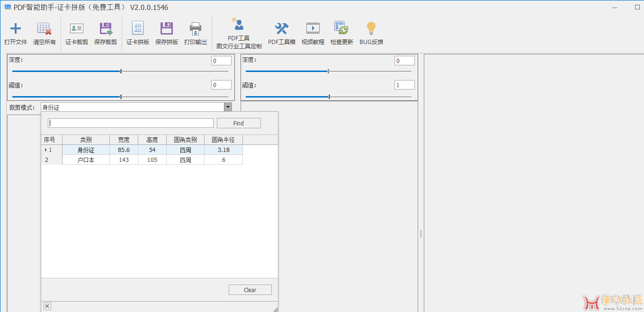Click the 3.18 radius cell
Screen dimensions: 644x312
(x=223, y=150)
